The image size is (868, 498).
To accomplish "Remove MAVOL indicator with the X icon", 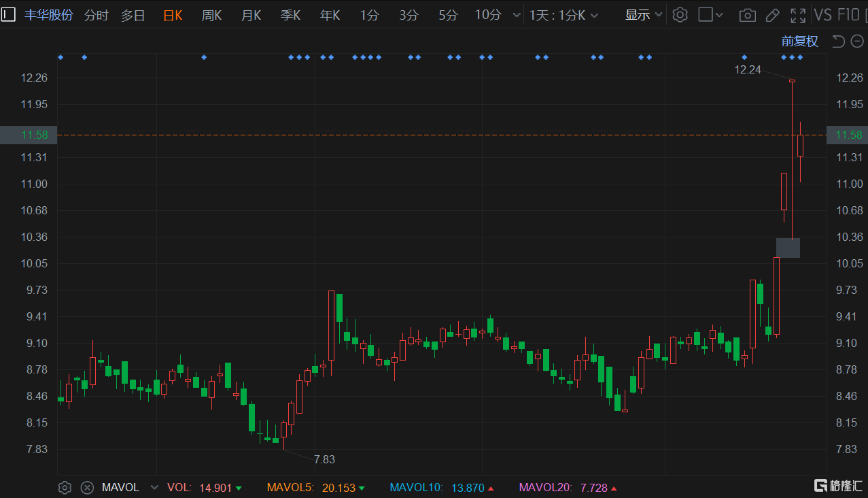I will click(x=87, y=487).
